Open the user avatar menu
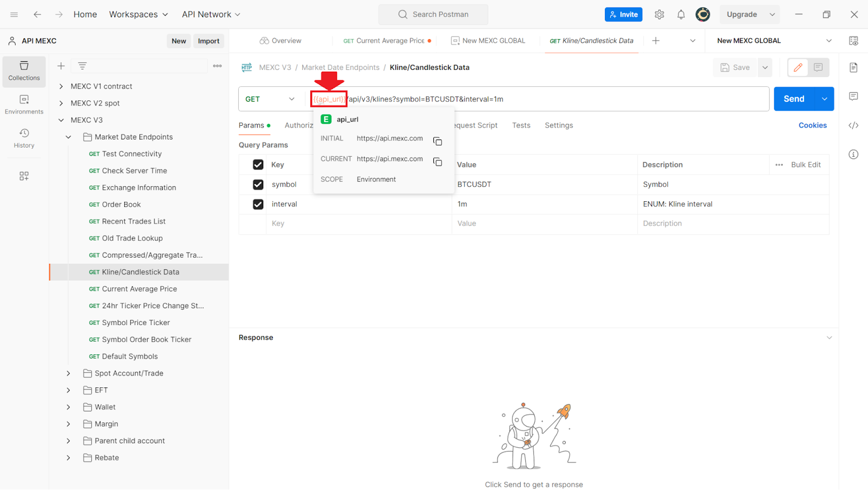Image resolution: width=868 pixels, height=490 pixels. pyautogui.click(x=703, y=15)
